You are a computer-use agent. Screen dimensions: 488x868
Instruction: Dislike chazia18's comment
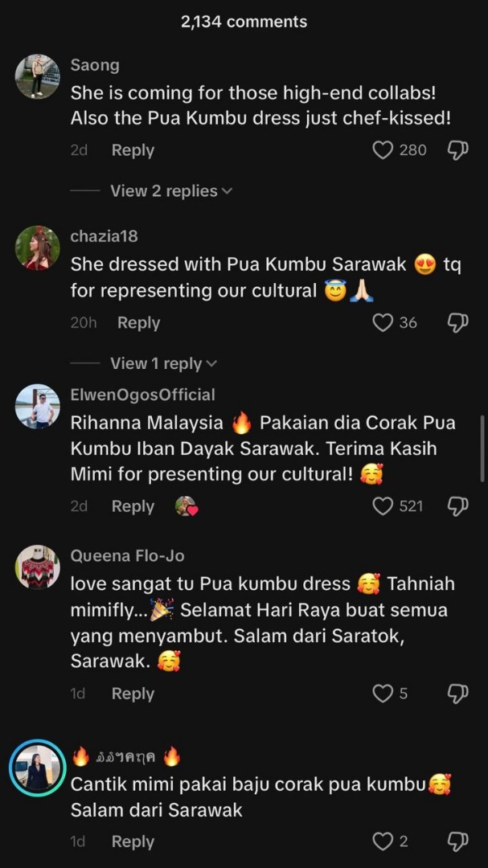point(457,323)
